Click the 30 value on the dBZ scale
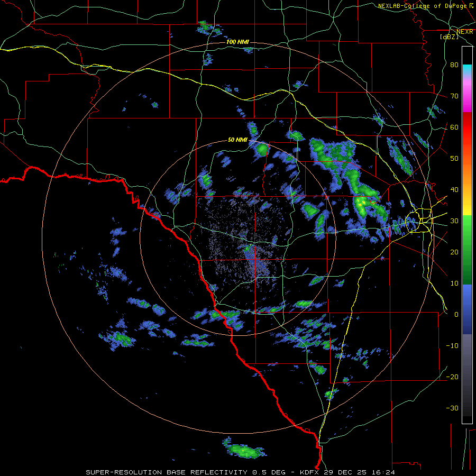 (x=454, y=221)
